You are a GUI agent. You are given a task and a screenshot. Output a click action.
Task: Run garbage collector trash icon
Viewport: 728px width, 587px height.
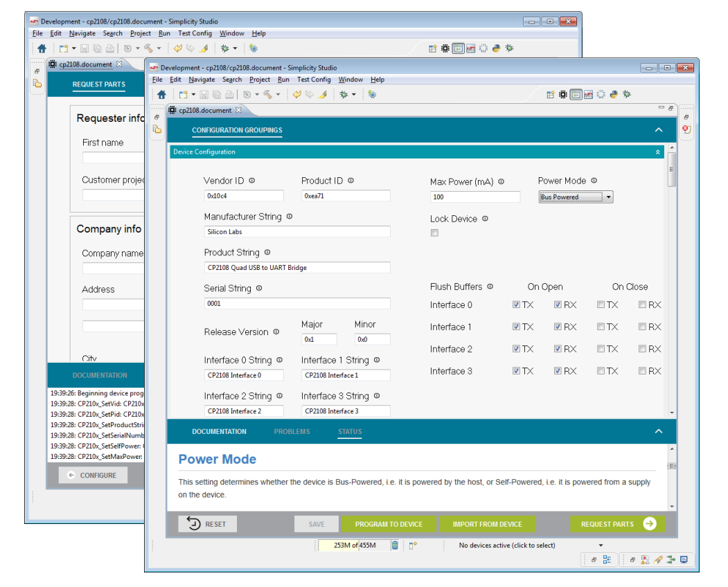(x=395, y=545)
